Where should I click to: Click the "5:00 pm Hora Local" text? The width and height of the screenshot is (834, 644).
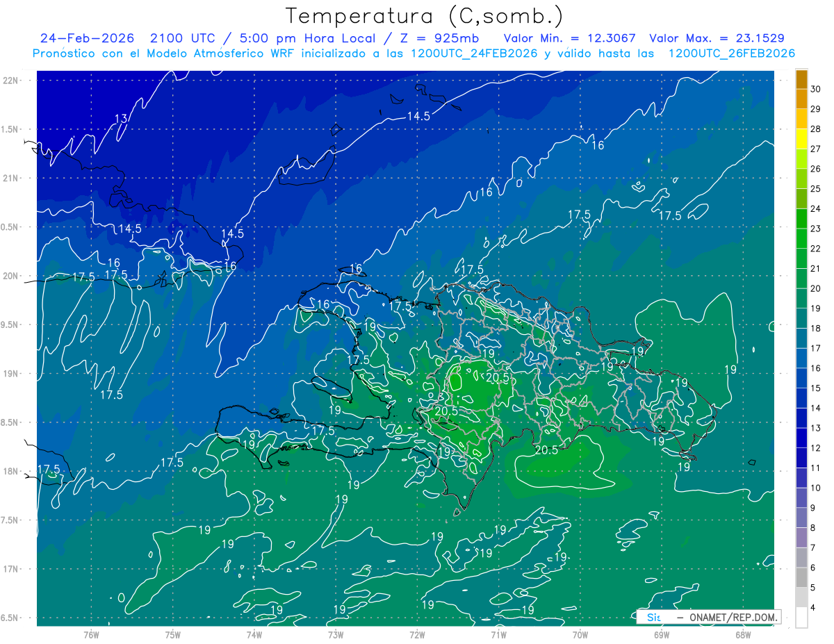pyautogui.click(x=307, y=38)
